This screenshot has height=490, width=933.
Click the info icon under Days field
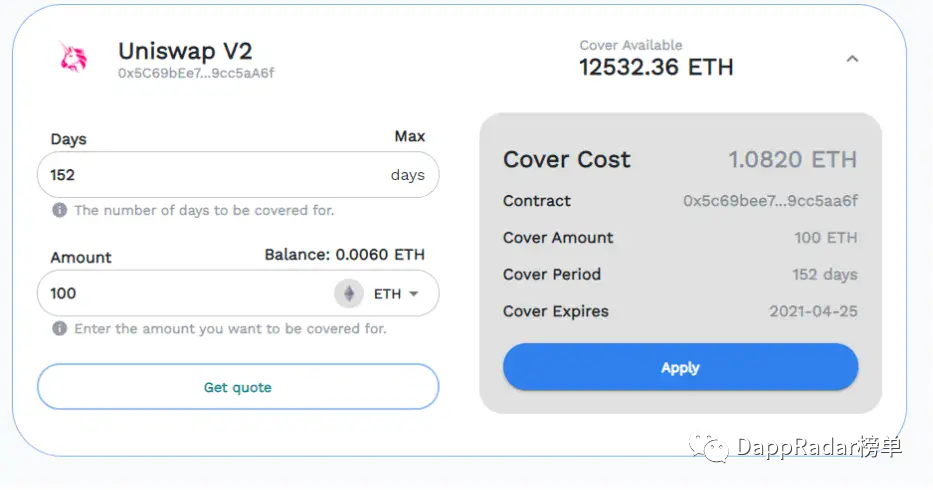point(60,210)
